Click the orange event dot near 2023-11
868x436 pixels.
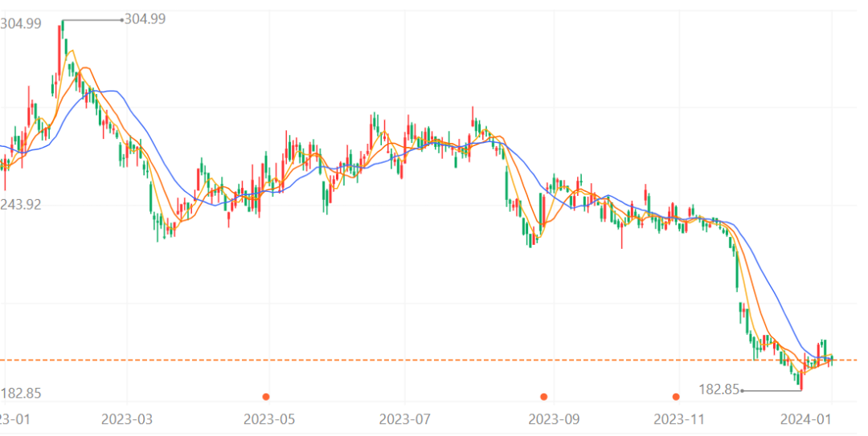coord(676,396)
